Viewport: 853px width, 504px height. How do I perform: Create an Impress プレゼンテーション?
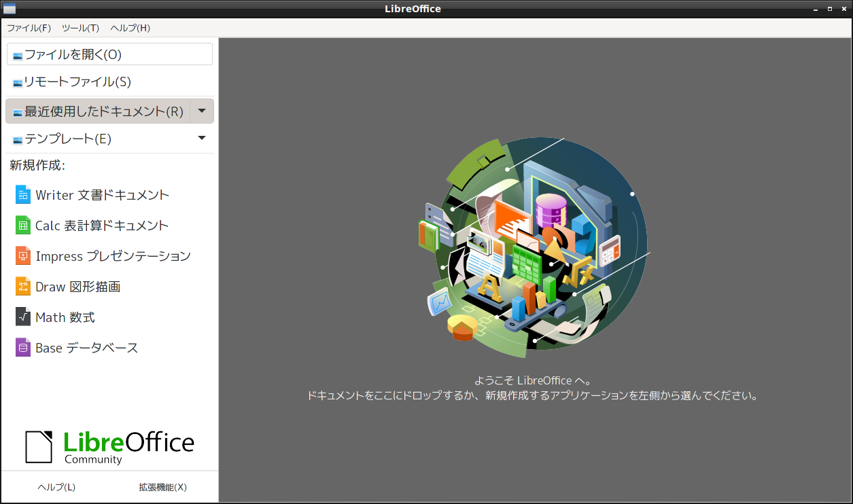coord(109,256)
